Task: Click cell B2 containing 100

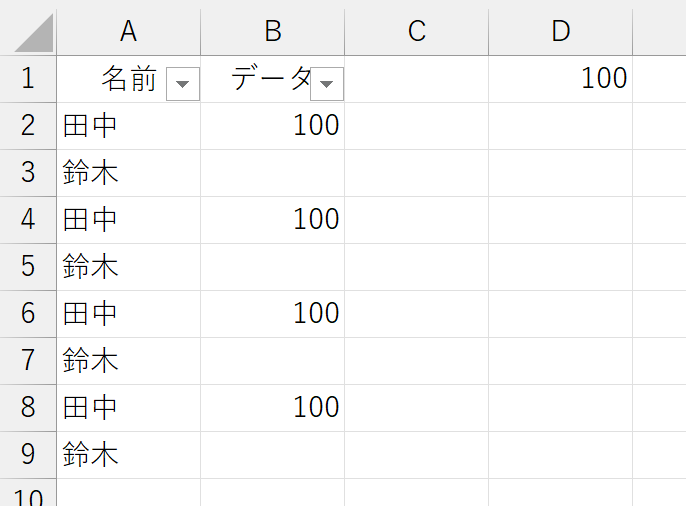Action: point(273,126)
